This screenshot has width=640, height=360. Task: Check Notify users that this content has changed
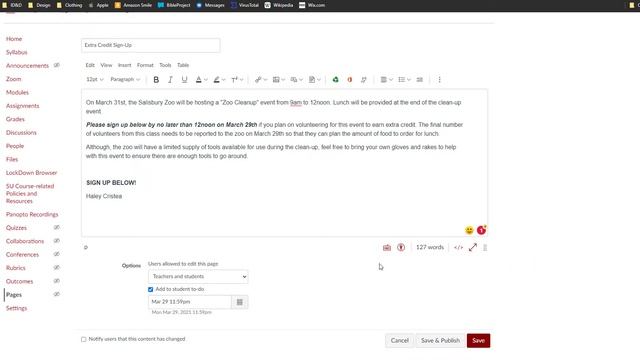84,339
